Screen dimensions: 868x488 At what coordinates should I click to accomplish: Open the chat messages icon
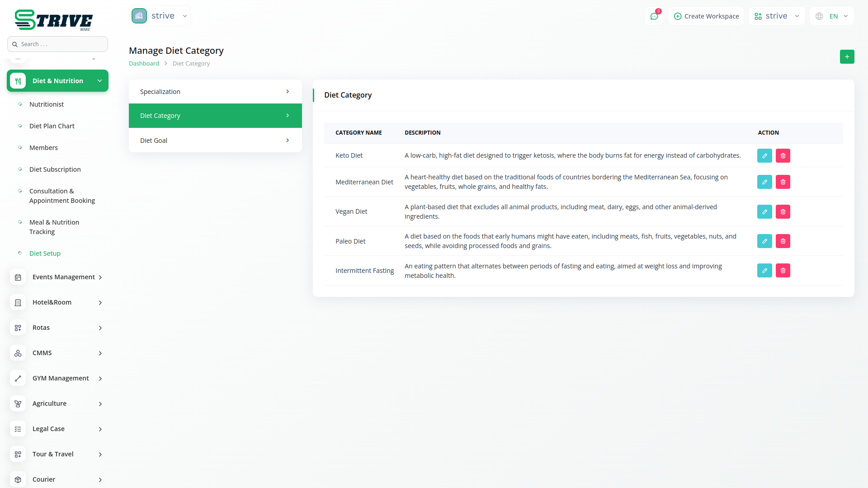pos(654,16)
